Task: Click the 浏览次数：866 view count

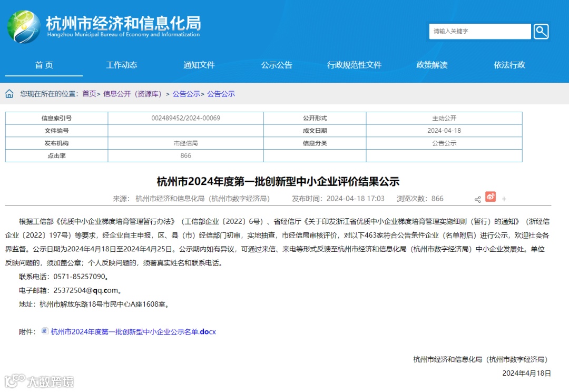Action: click(420, 199)
